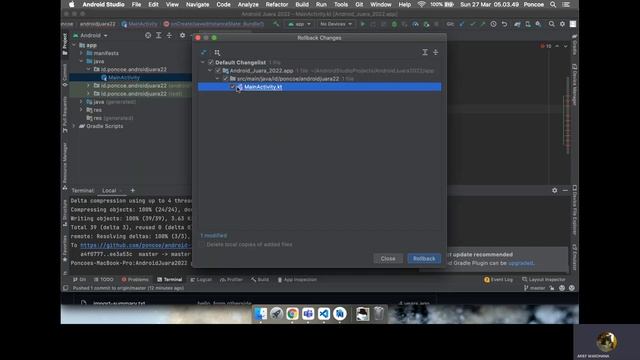Select MainActivity in project tree
The height and width of the screenshot is (360, 640).
[124, 78]
